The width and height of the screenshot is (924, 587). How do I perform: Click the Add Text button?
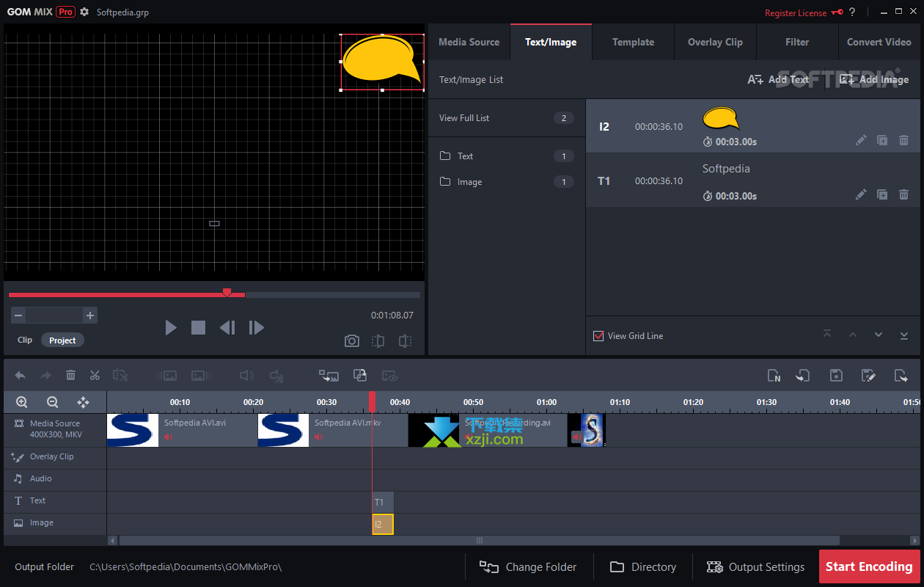point(778,79)
